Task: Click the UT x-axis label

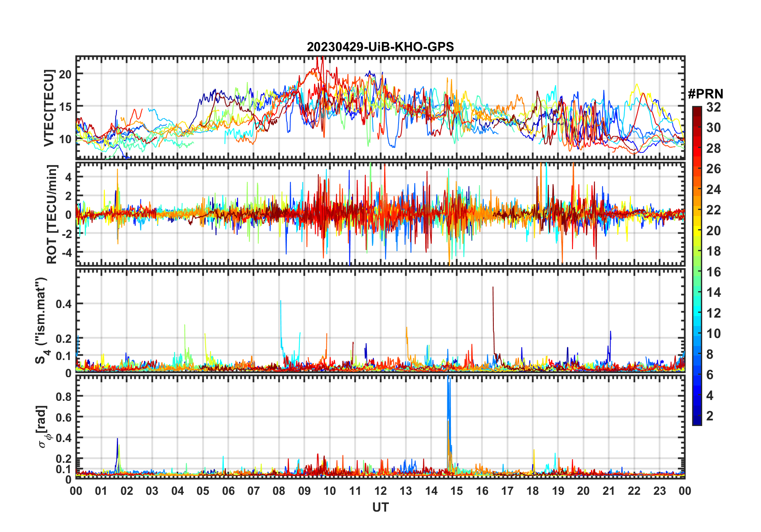Action: tap(380, 508)
